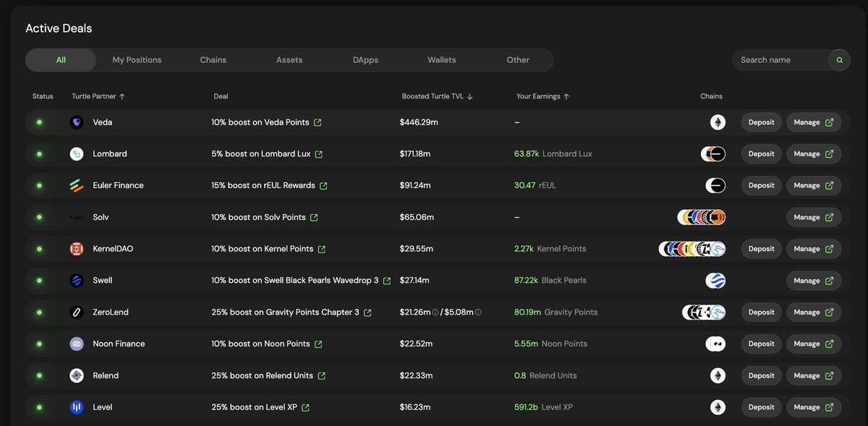Click the Deal column header
868x426 pixels.
coord(221,96)
